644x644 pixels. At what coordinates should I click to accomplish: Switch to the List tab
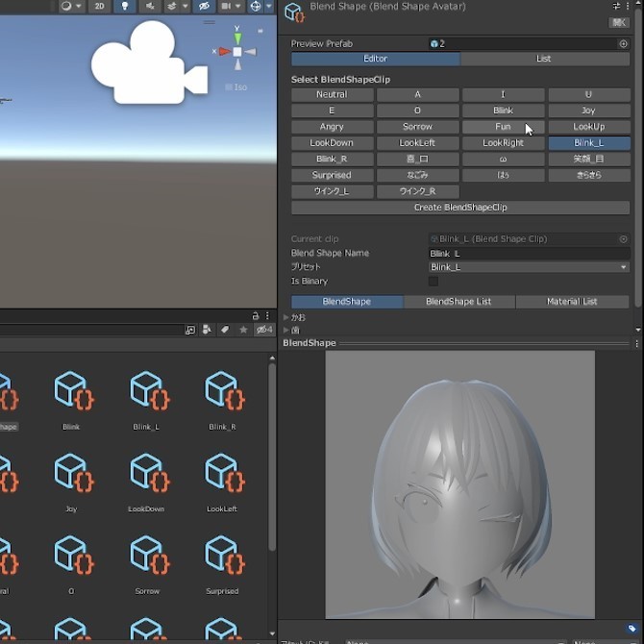pyautogui.click(x=544, y=59)
